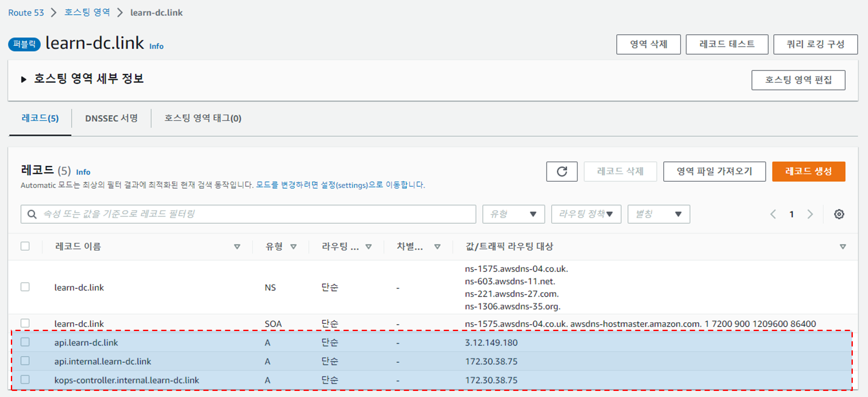Sort by 값/트래픽 라우팅 대상 column arrow

pyautogui.click(x=842, y=246)
